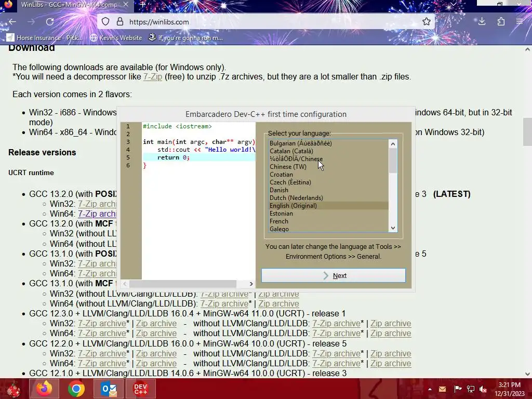Viewport: 532px width, 399px height.
Task: Click the code preview scroll left arrow
Action: coord(125,284)
